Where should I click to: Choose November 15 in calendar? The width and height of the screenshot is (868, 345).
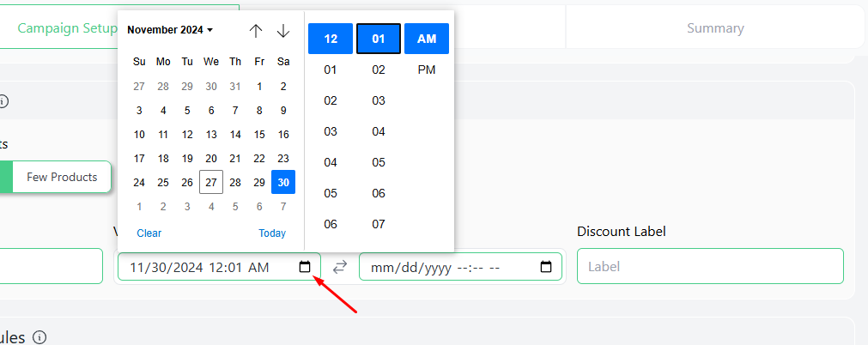[259, 135]
